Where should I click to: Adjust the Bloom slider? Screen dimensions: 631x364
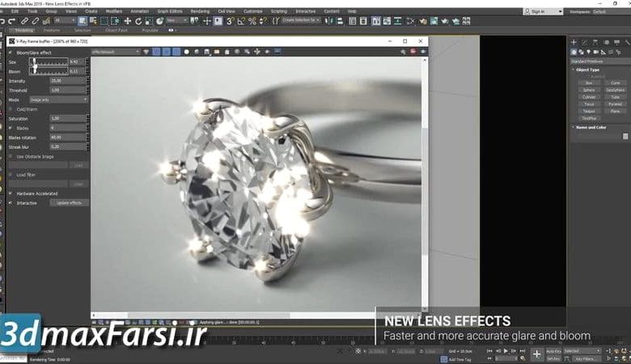[49, 71]
